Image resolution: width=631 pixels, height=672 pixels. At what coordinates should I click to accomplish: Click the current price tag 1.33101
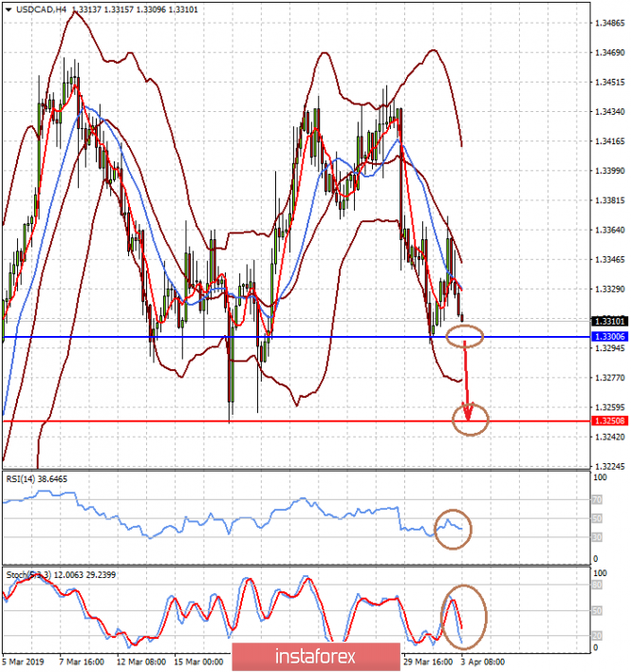click(608, 321)
